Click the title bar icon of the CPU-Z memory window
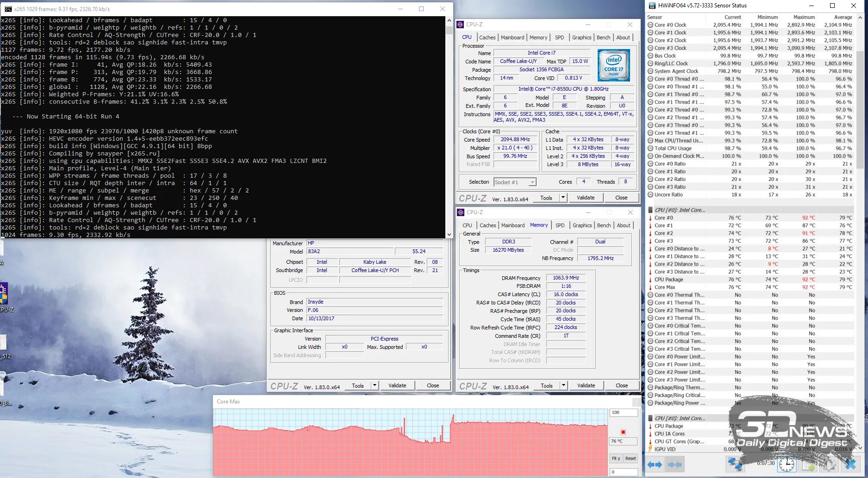 (461, 212)
